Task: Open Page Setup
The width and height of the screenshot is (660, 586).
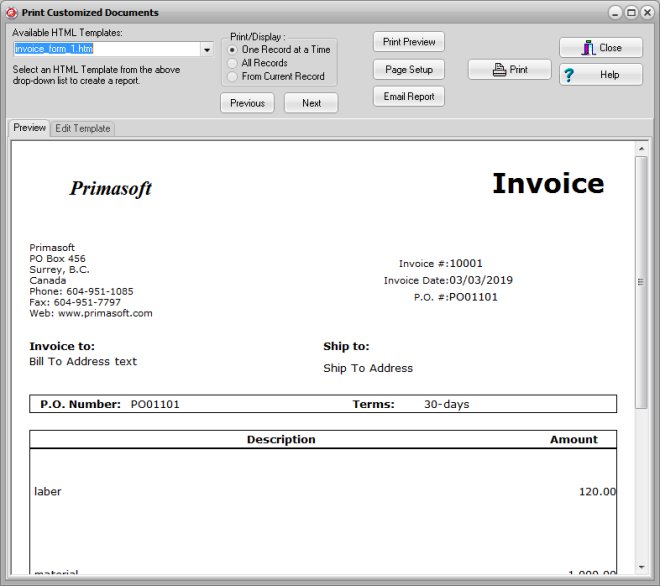Action: pos(409,69)
